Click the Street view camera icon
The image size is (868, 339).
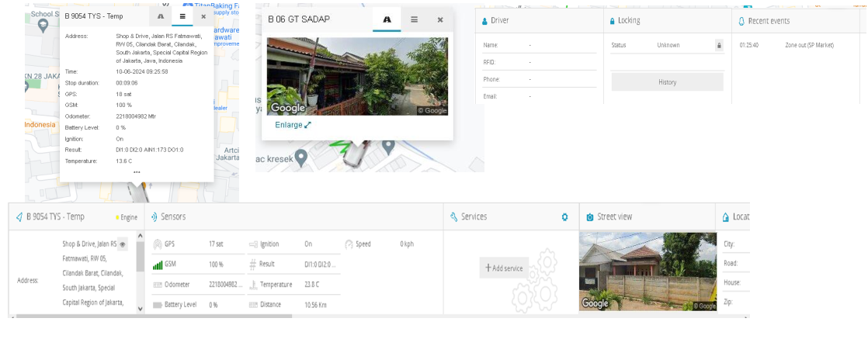click(x=590, y=217)
